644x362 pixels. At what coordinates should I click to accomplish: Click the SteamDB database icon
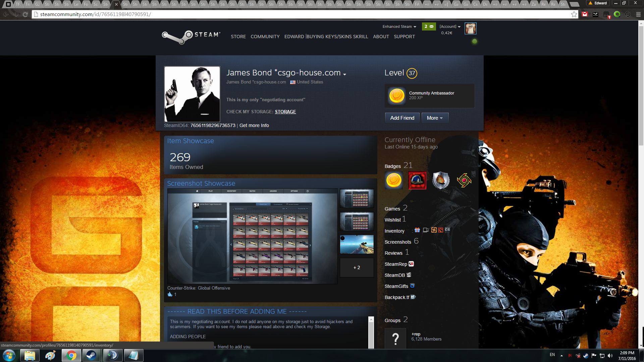click(x=409, y=275)
